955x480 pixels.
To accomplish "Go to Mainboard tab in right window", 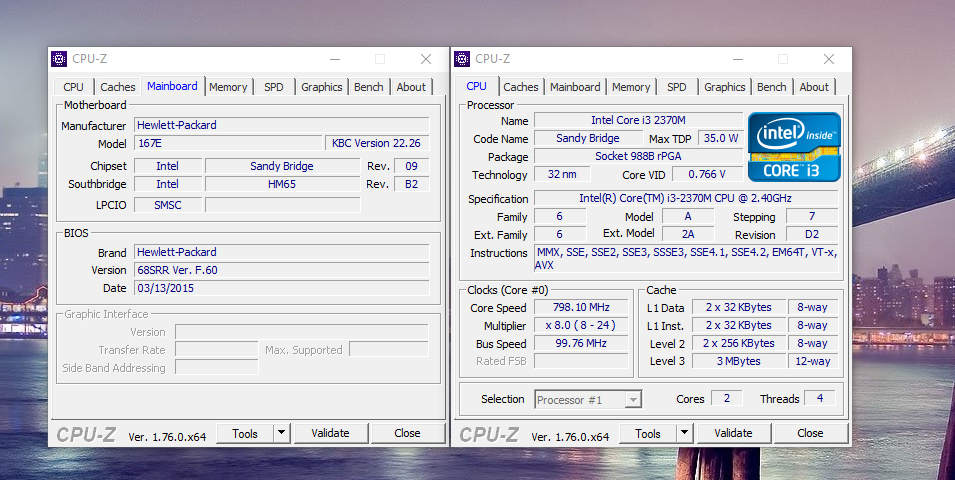I will (x=575, y=87).
